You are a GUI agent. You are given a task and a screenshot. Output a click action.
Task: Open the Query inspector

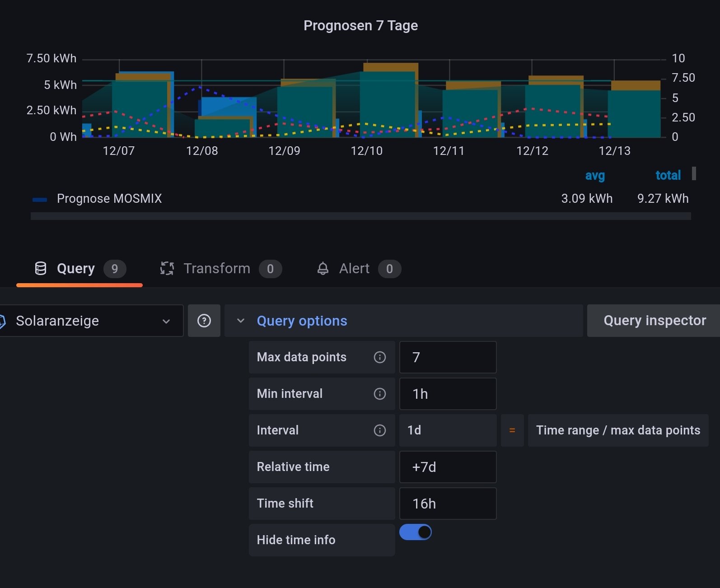point(654,321)
